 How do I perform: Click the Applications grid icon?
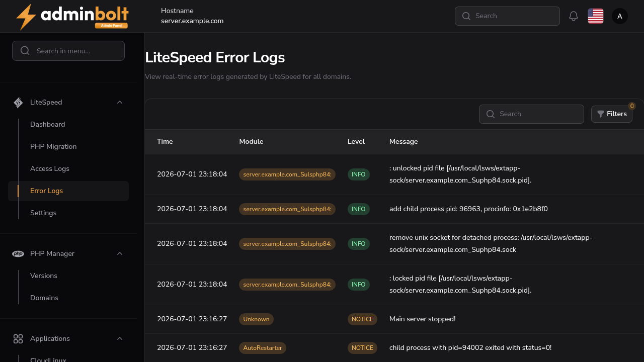point(18,339)
